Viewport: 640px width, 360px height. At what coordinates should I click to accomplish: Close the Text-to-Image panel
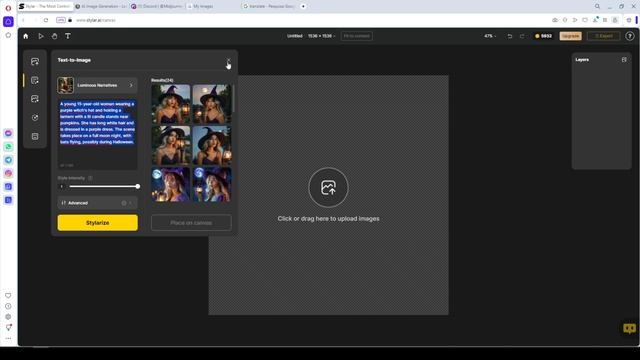[229, 60]
